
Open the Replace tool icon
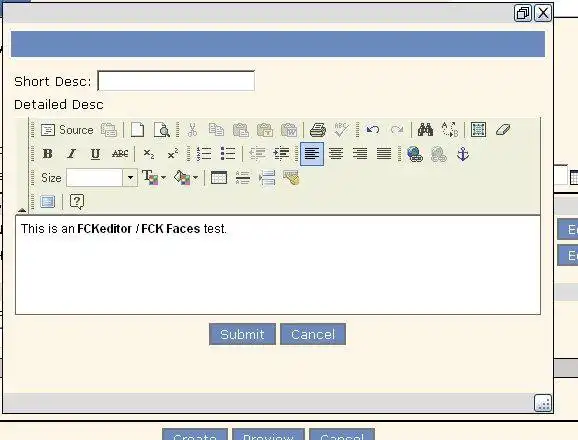point(450,130)
